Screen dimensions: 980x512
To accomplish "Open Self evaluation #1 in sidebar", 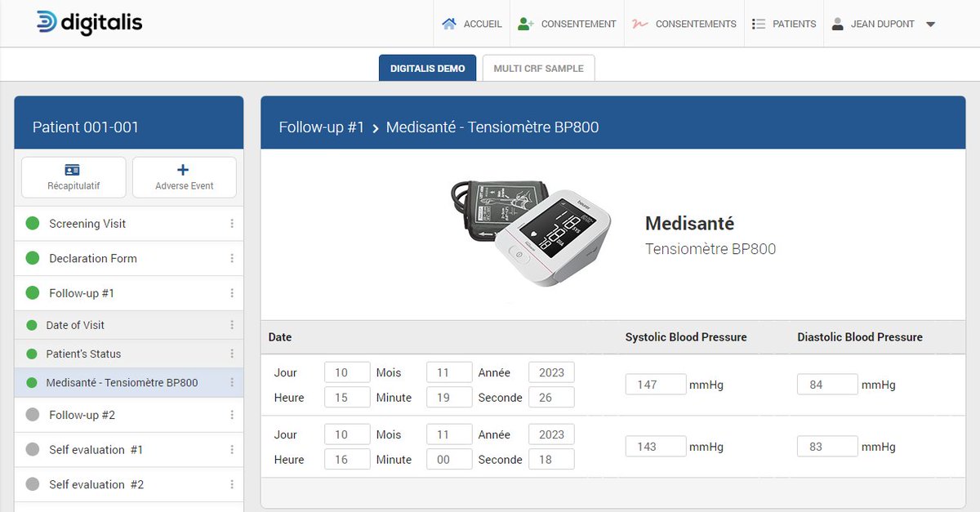I will click(129, 450).
